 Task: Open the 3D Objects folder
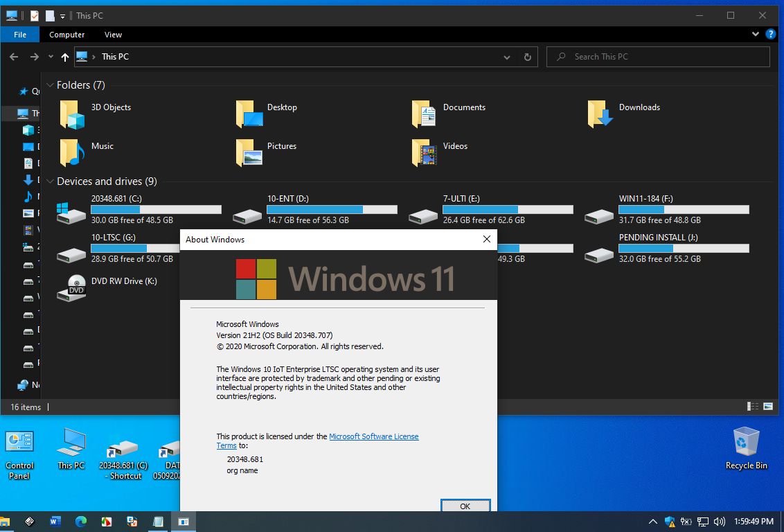[96, 114]
